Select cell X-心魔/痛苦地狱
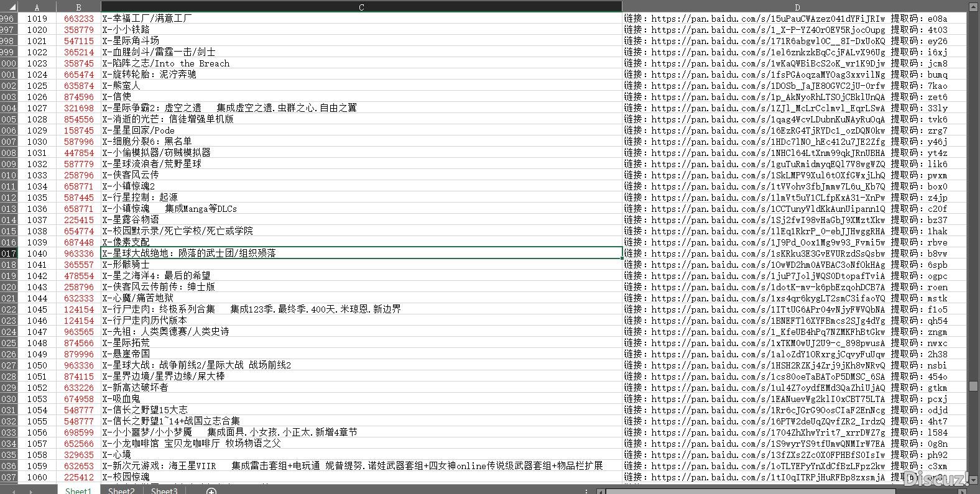The width and height of the screenshot is (980, 494). (x=361, y=298)
